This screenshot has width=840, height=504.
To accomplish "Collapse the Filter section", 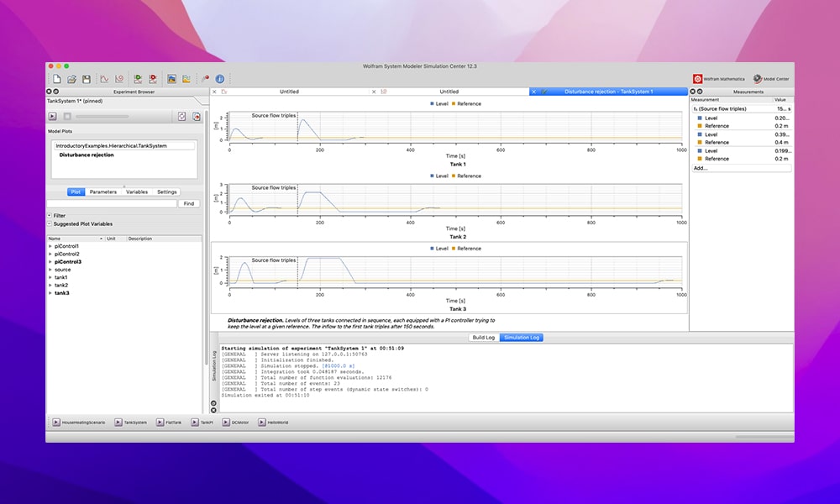I will 49,215.
